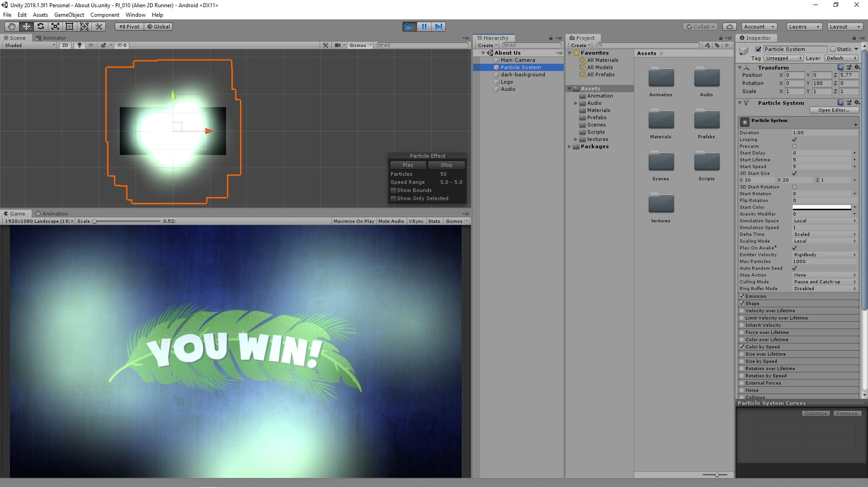The height and width of the screenshot is (488, 868).
Task: Open Unity cloud services
Action: coord(730,27)
